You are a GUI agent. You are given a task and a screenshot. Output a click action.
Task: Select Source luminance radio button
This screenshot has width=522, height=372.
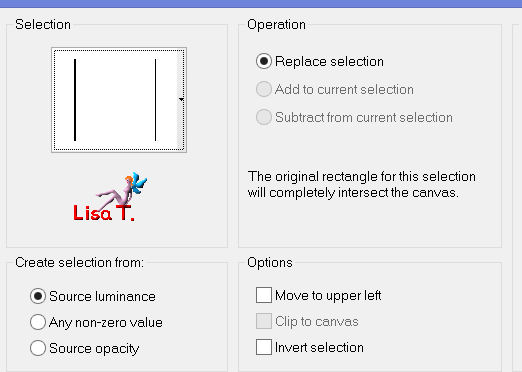coord(38,296)
